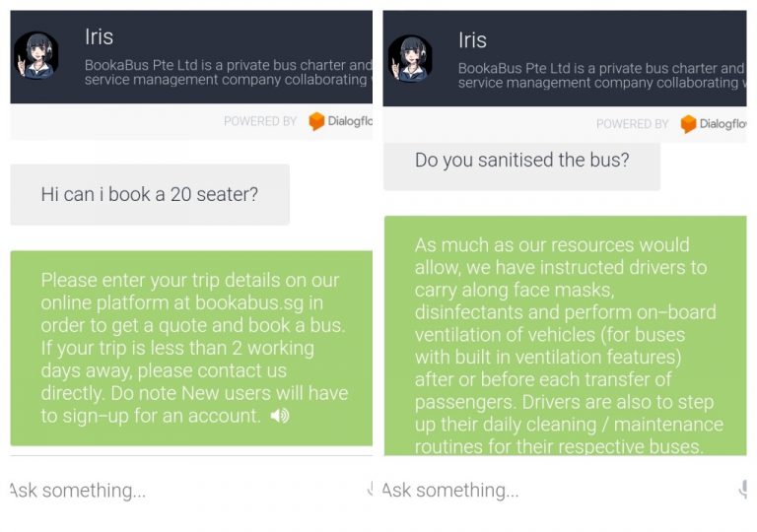Click the green reply about entering trip details
The height and width of the screenshot is (532, 757).
click(191, 348)
